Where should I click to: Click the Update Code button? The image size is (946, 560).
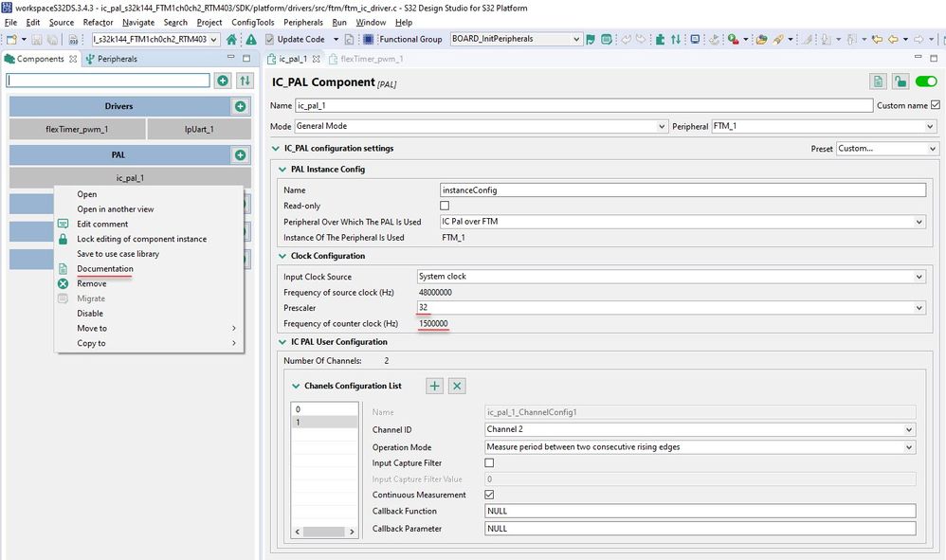click(x=295, y=39)
